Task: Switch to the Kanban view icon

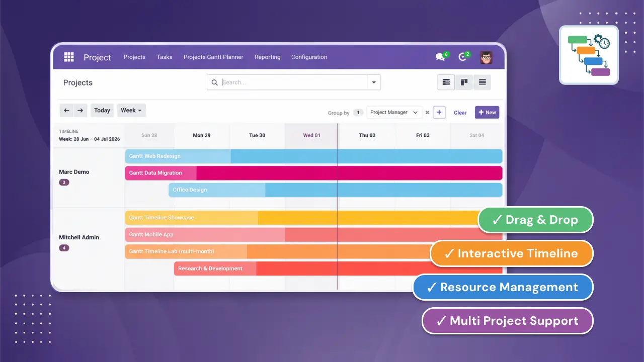Action: (x=464, y=82)
